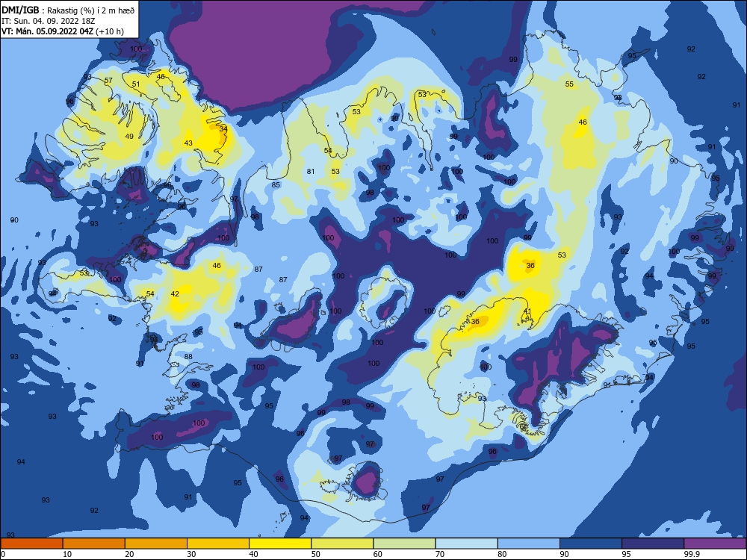The image size is (747, 560).
Task: Select the 20–30 legend color band
Action: click(156, 544)
